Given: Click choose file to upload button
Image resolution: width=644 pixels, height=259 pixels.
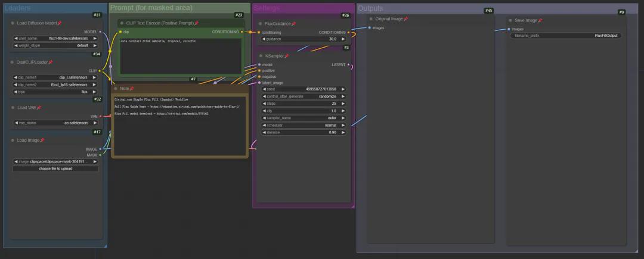Looking at the screenshot, I should pyautogui.click(x=56, y=168).
